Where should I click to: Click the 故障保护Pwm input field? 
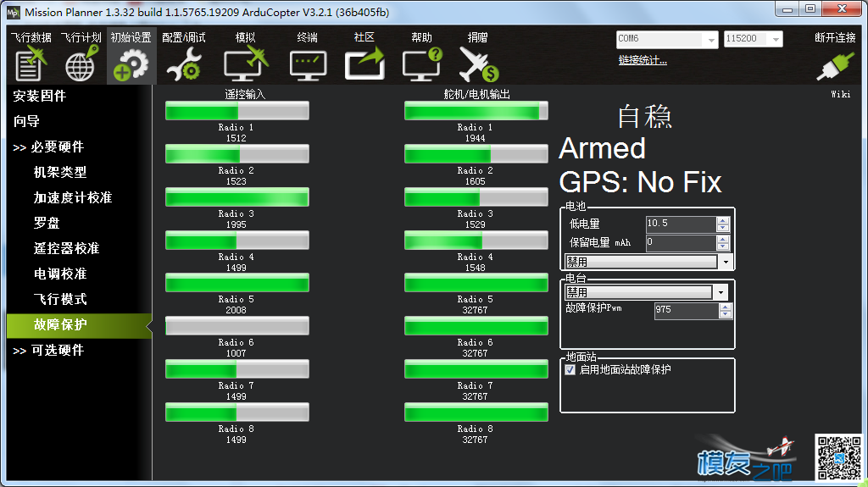687,311
